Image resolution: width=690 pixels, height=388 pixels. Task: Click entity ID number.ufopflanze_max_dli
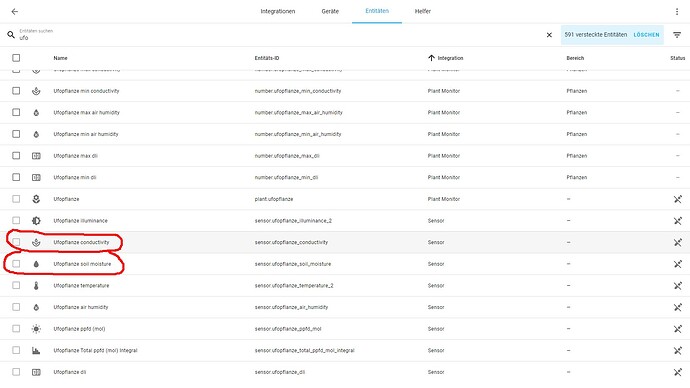tap(287, 156)
